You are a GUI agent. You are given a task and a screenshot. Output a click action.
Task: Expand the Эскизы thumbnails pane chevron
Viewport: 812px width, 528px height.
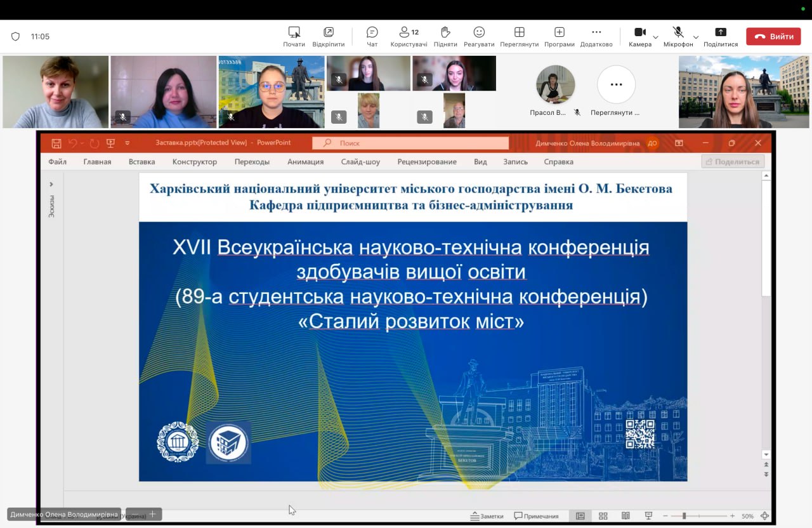click(x=51, y=185)
